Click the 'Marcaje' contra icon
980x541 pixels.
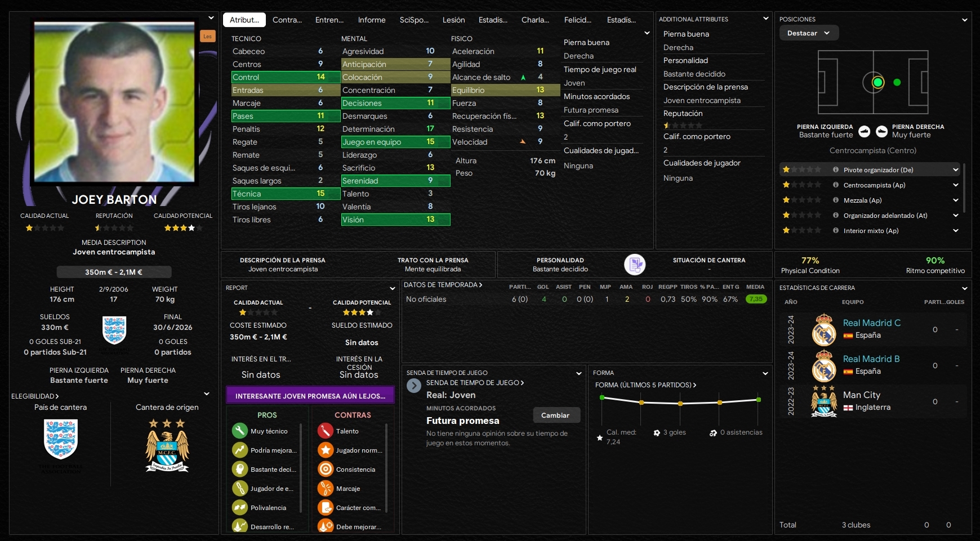point(326,488)
